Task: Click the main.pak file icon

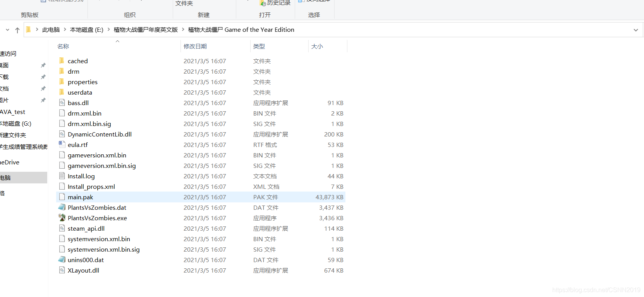Action: (62, 197)
